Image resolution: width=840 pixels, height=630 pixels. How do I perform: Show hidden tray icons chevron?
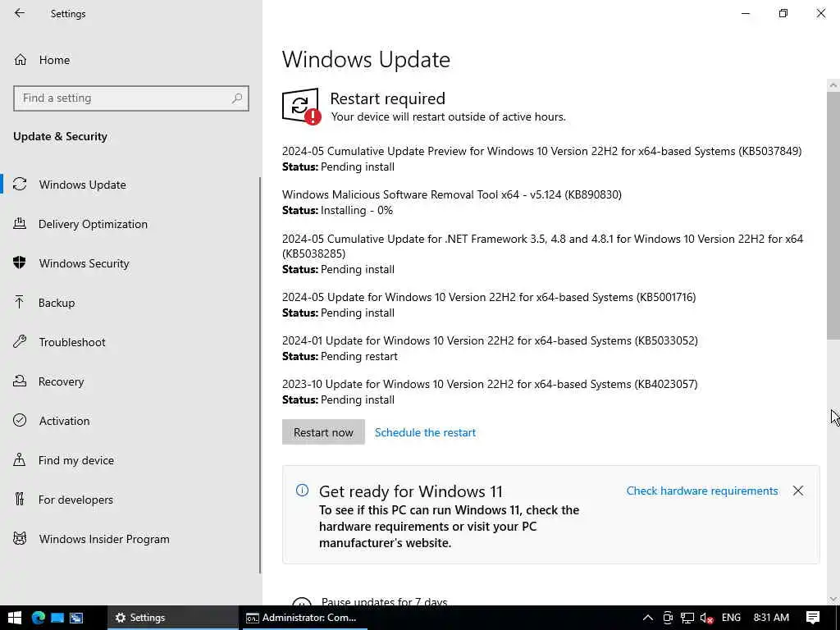click(647, 618)
